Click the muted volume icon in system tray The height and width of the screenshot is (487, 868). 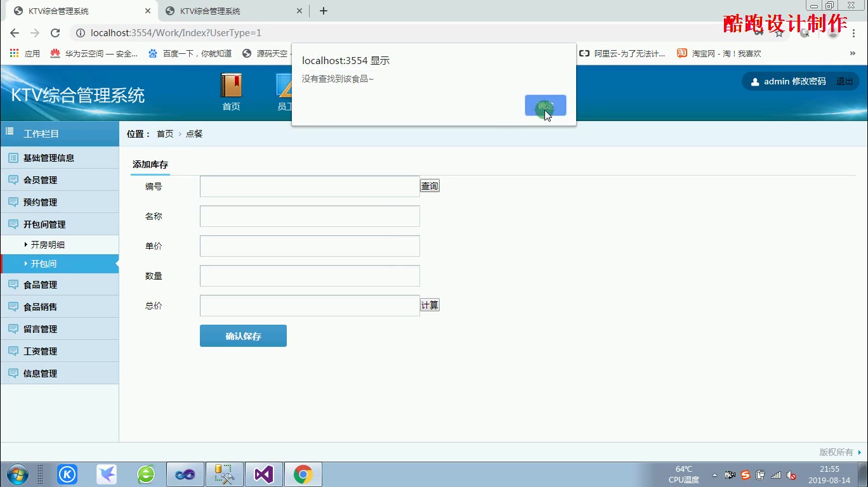pos(791,474)
